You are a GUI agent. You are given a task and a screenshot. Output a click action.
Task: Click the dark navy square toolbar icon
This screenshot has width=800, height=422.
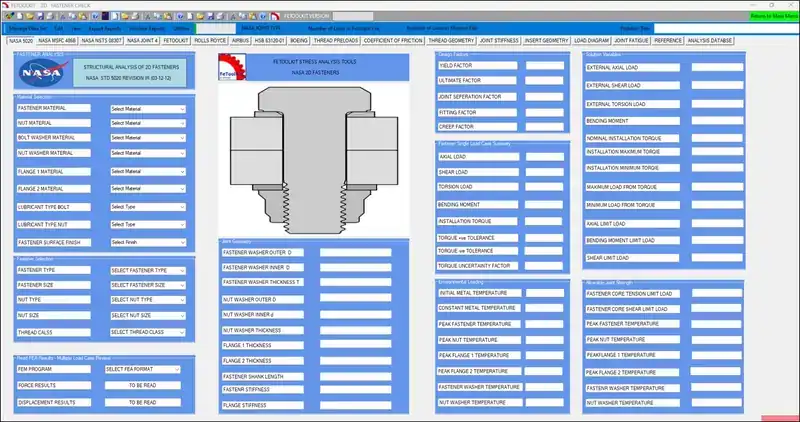pyautogui.click(x=106, y=16)
